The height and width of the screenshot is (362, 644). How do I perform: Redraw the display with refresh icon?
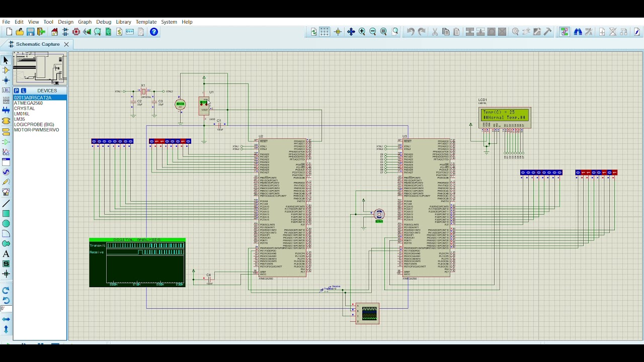click(314, 32)
